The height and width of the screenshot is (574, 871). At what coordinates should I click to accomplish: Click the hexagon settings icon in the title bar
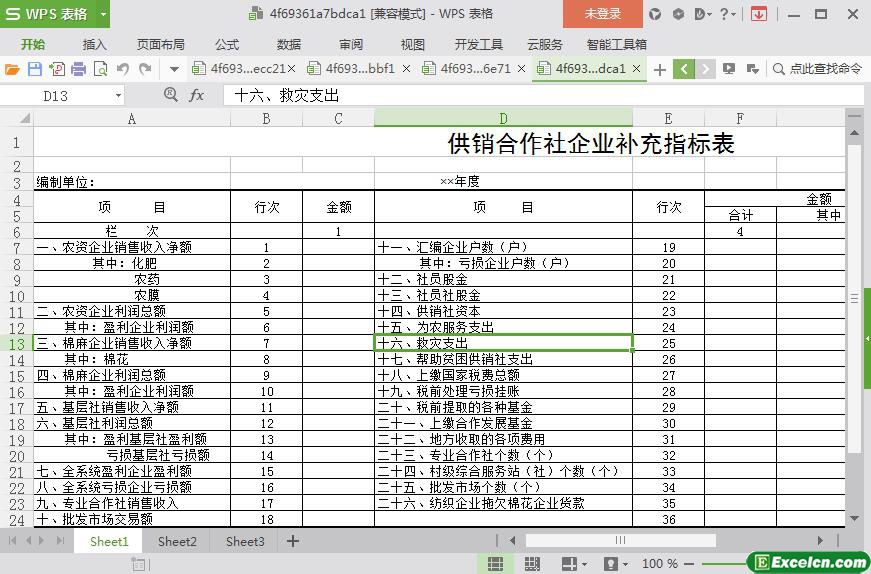pyautogui.click(x=678, y=14)
